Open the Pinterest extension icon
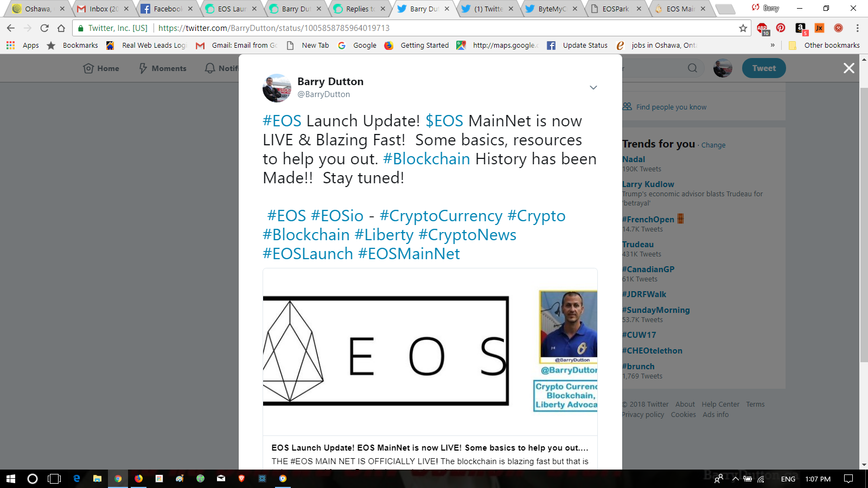The height and width of the screenshot is (488, 868). tap(781, 28)
